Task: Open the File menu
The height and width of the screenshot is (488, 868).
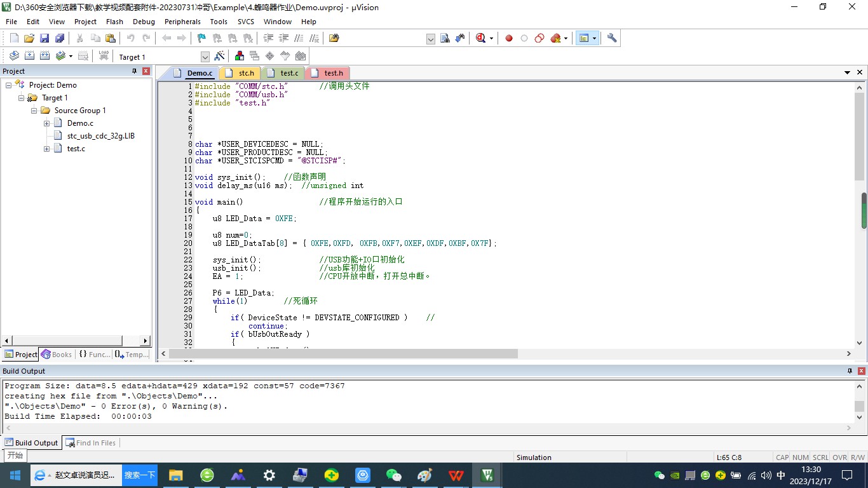Action: coord(11,22)
